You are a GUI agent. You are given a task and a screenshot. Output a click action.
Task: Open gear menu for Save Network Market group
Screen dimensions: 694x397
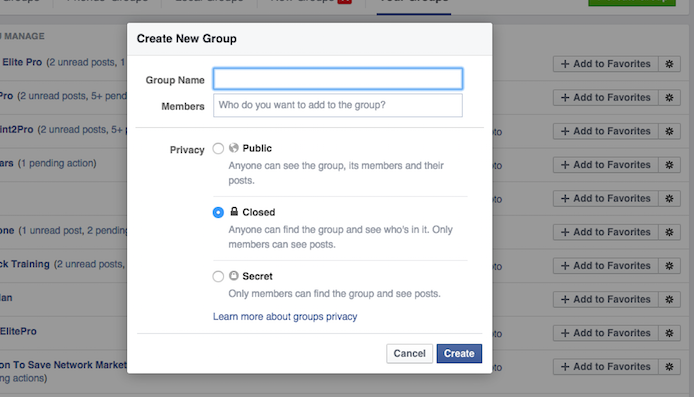click(669, 366)
